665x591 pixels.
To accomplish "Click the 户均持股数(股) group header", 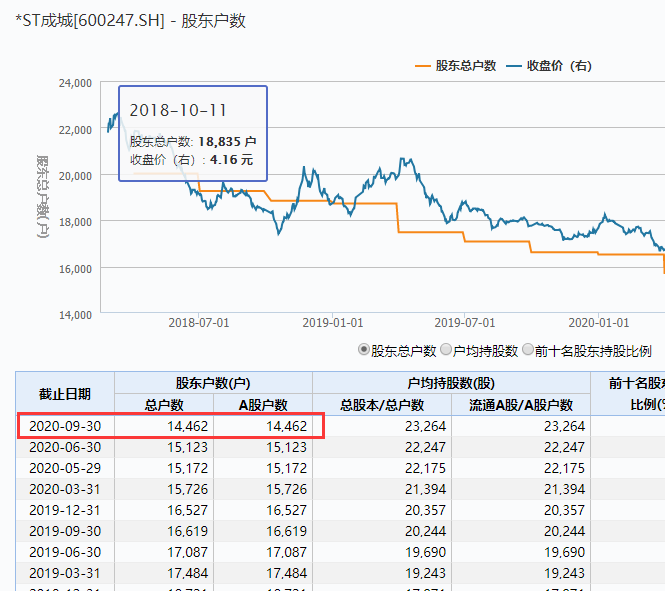I will click(451, 383).
